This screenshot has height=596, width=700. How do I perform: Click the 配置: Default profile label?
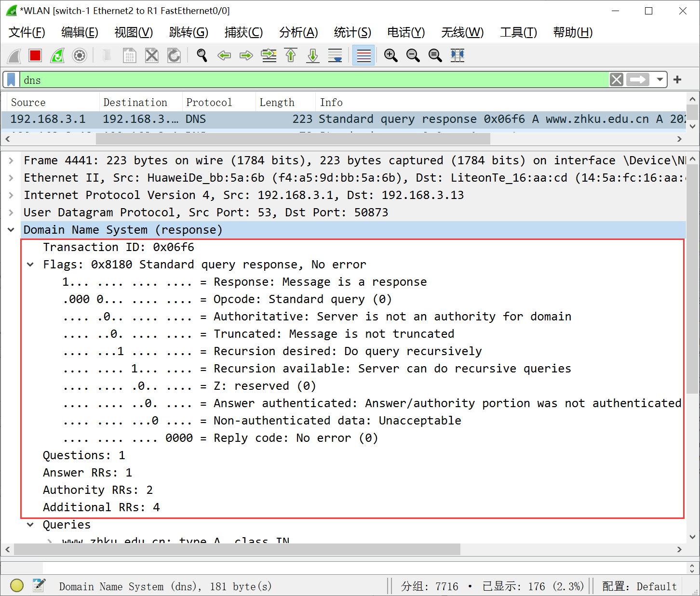pos(639,586)
